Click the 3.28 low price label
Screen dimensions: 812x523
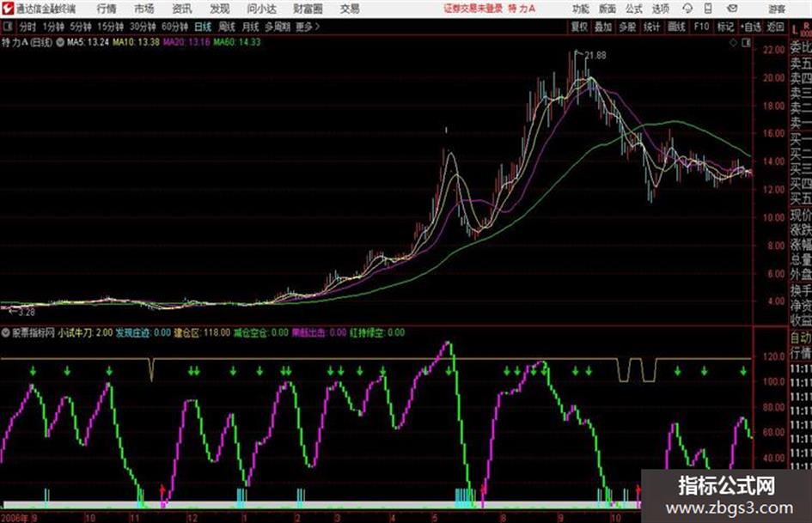coord(26,312)
